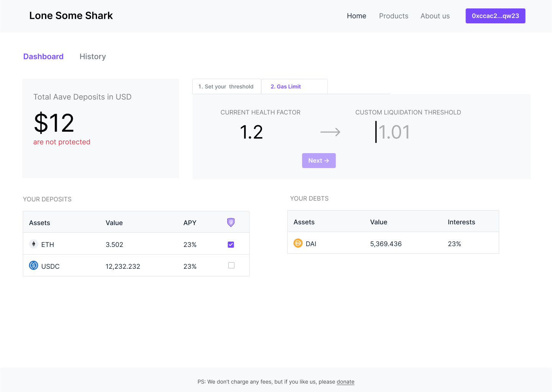Click the ETH value 3.502
This screenshot has width=552, height=392.
coord(115,245)
